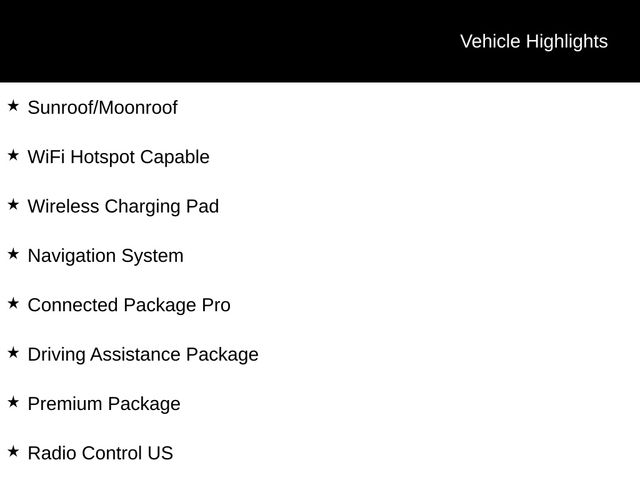The image size is (640, 480).
Task: Click the star next to WiFi Hotspot Capable
Action: [13, 155]
